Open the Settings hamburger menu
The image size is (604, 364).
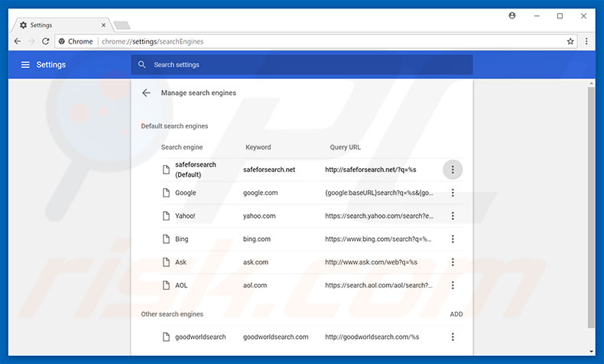tap(25, 65)
